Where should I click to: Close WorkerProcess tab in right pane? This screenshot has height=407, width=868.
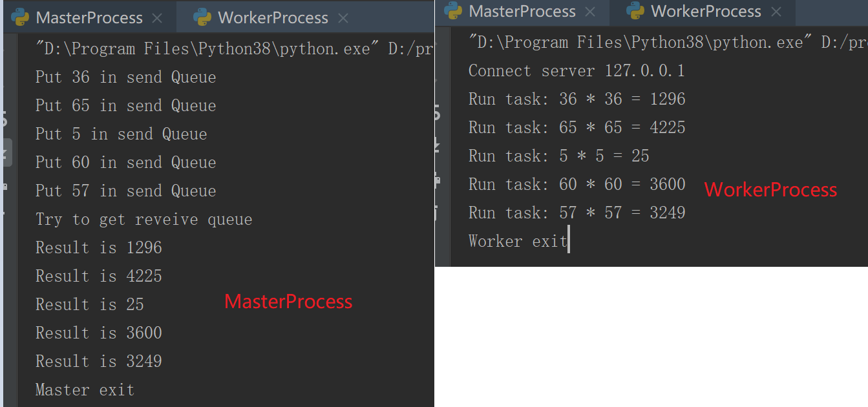tap(776, 12)
